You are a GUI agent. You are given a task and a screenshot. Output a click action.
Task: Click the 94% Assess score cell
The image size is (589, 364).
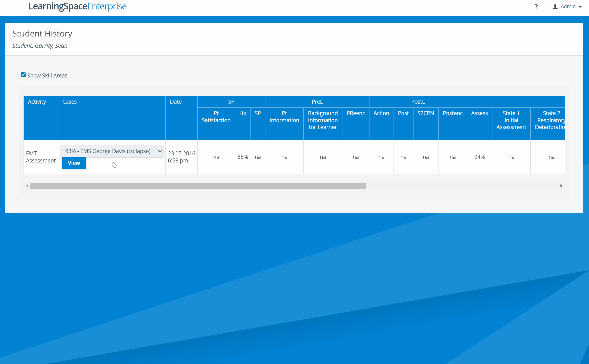click(x=479, y=157)
